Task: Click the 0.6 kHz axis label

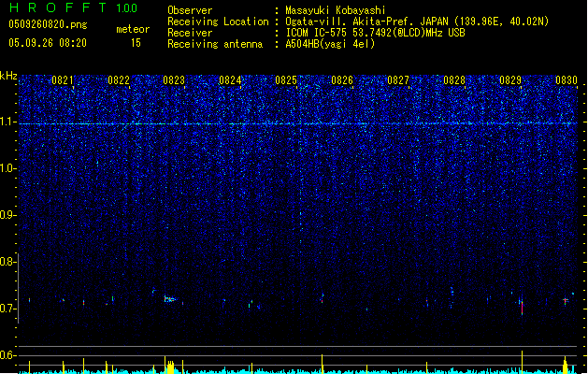Action: coord(8,355)
